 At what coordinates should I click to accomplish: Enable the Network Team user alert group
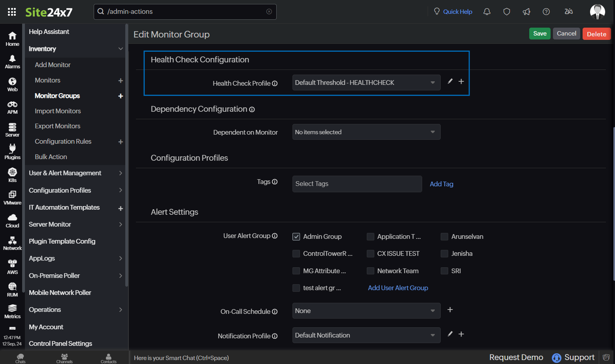click(x=370, y=271)
